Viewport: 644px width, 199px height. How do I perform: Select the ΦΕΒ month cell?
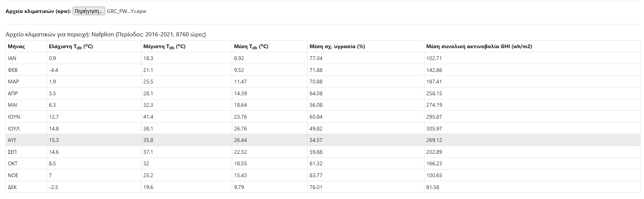click(x=13, y=70)
